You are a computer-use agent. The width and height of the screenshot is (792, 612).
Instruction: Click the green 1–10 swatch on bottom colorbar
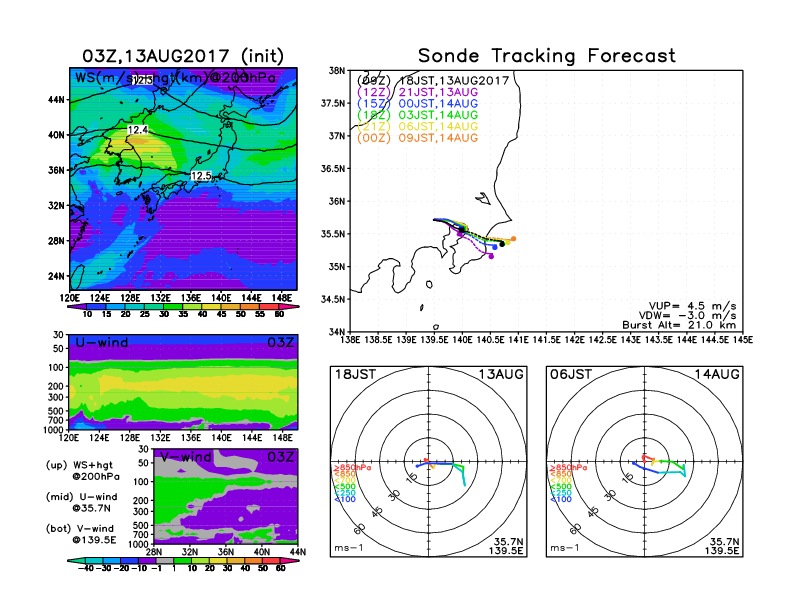pos(182,560)
